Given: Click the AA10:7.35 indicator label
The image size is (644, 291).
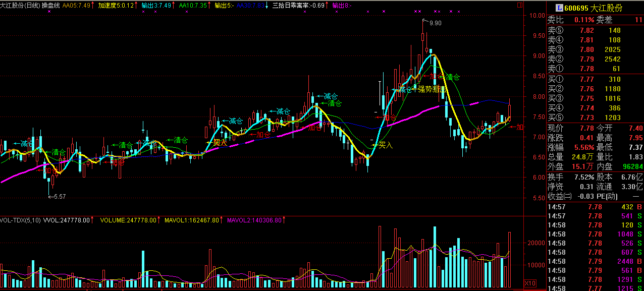Looking at the screenshot, I should pyautogui.click(x=193, y=6).
